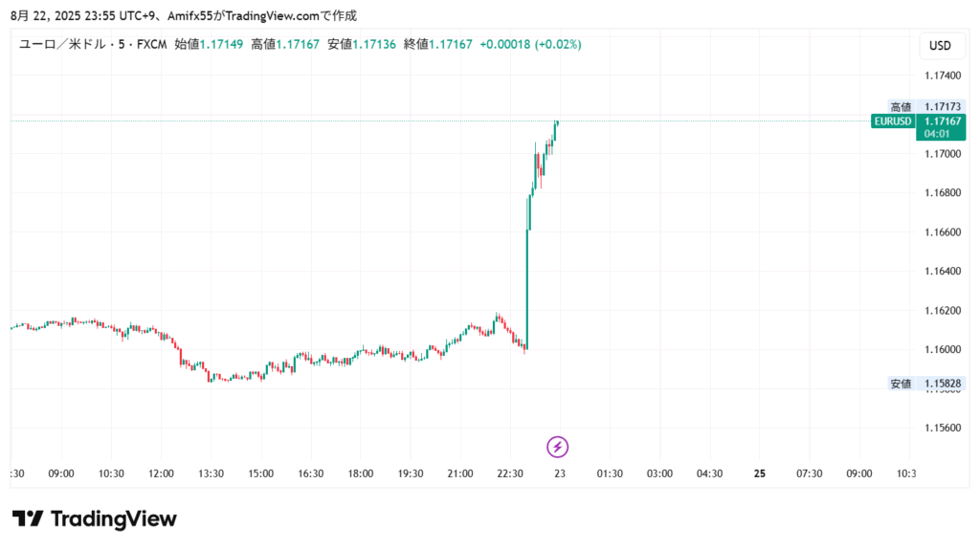Open the USD currency selector
The height and width of the screenshot is (550, 980).
(940, 45)
